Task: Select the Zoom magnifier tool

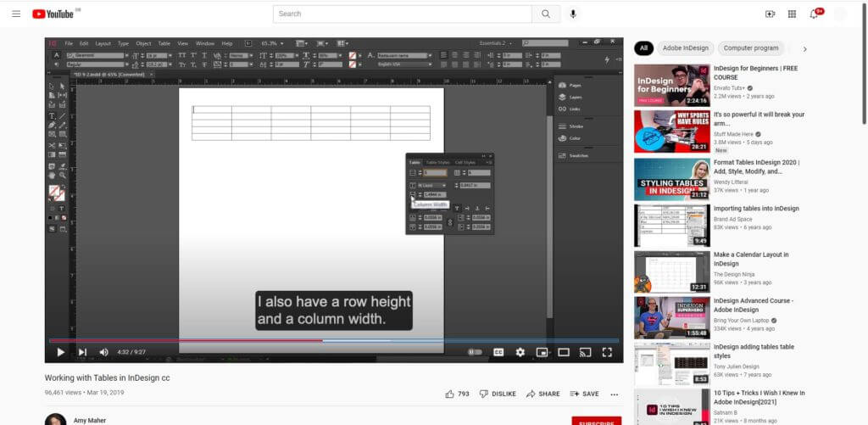Action: point(62,175)
